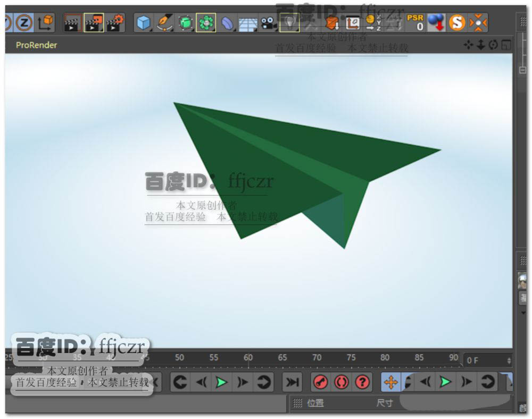The height and width of the screenshot is (419, 532).
Task: Click frame 60 on the timeline ruler
Action: tap(248, 358)
